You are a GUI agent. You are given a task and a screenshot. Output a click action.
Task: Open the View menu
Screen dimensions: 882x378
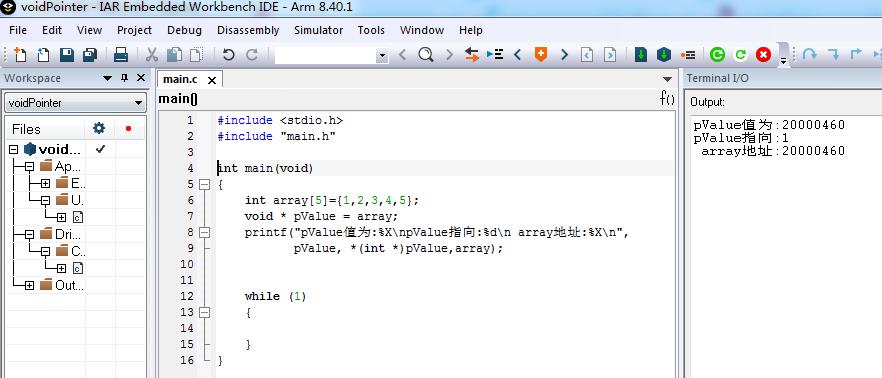click(89, 30)
